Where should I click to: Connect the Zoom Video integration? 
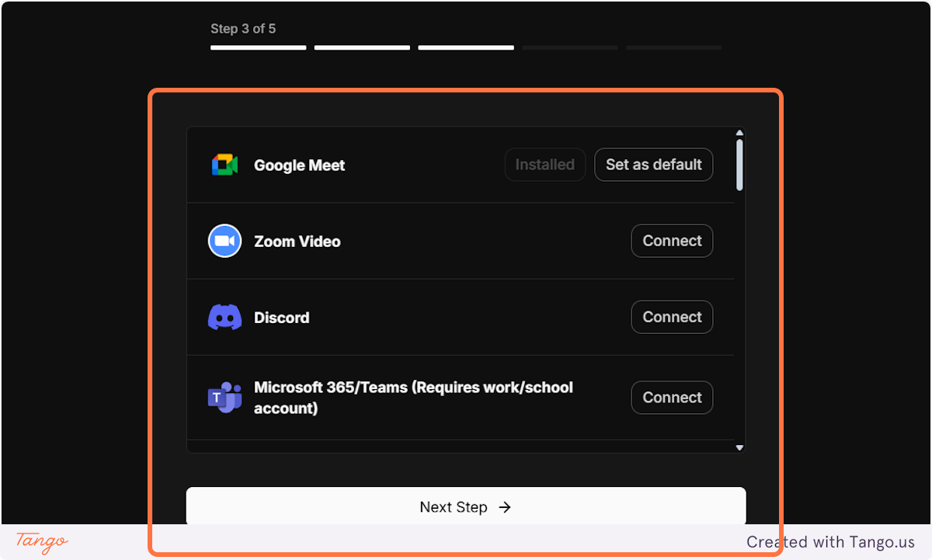671,241
